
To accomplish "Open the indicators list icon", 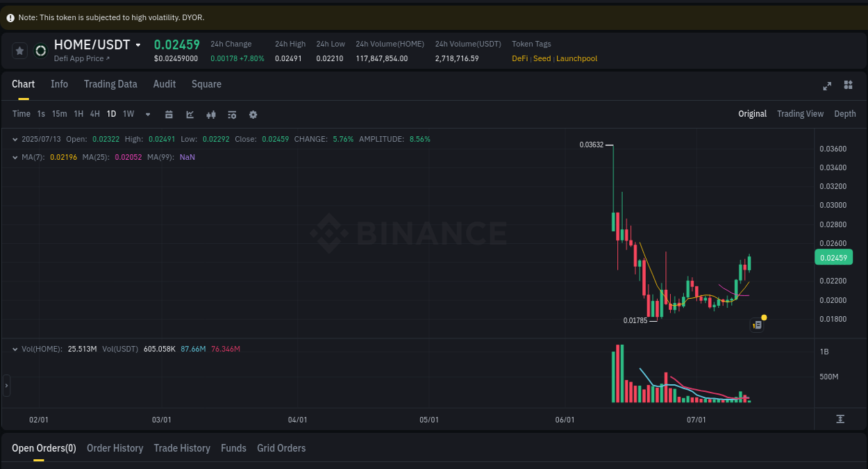I will coord(232,114).
